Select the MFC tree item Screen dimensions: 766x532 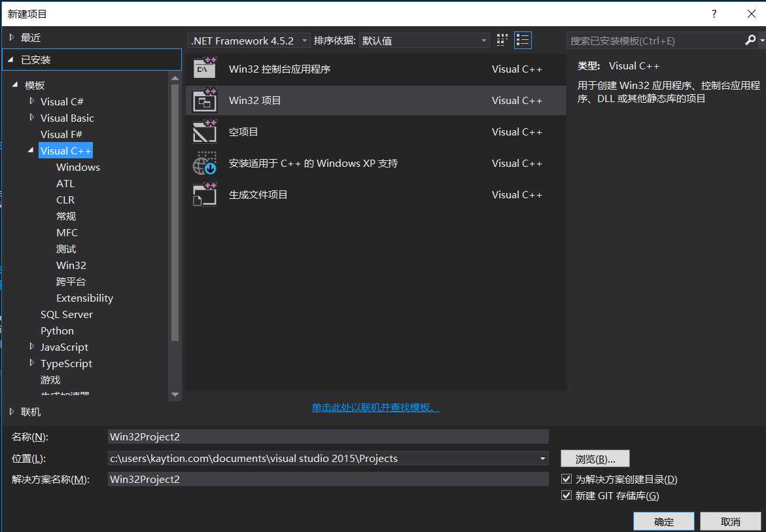67,232
